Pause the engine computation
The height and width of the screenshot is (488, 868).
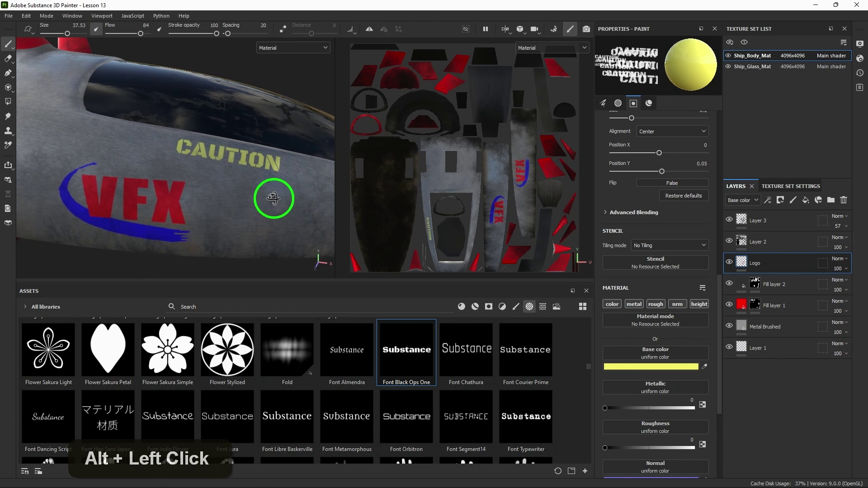point(485,29)
